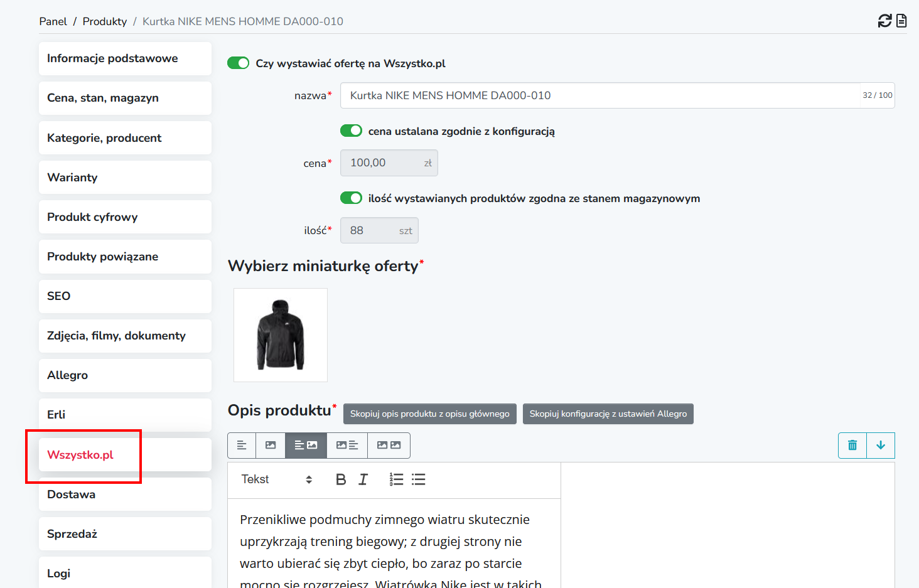Image resolution: width=919 pixels, height=588 pixels.
Task: Delete the description section with trash icon
Action: (852, 446)
